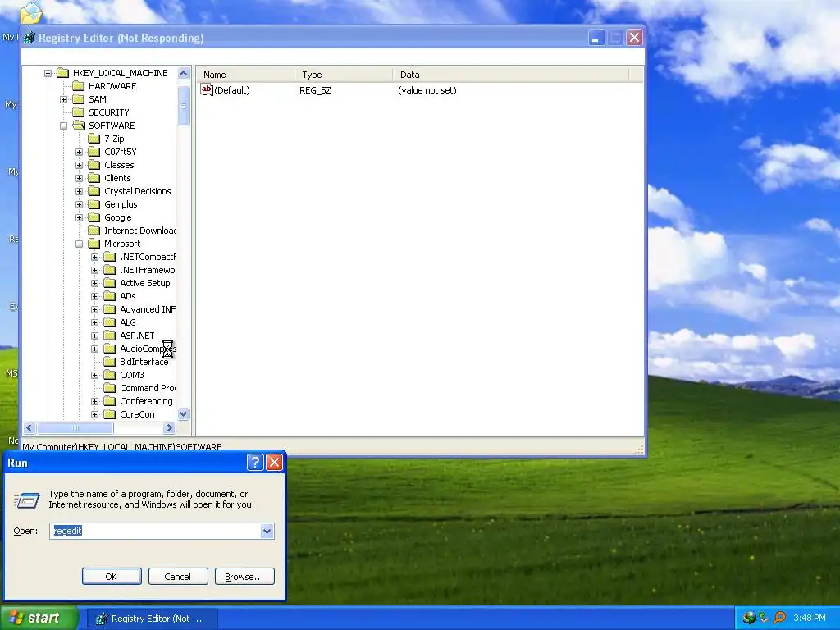
Task: Click the Run dialog help button
Action: (x=255, y=463)
